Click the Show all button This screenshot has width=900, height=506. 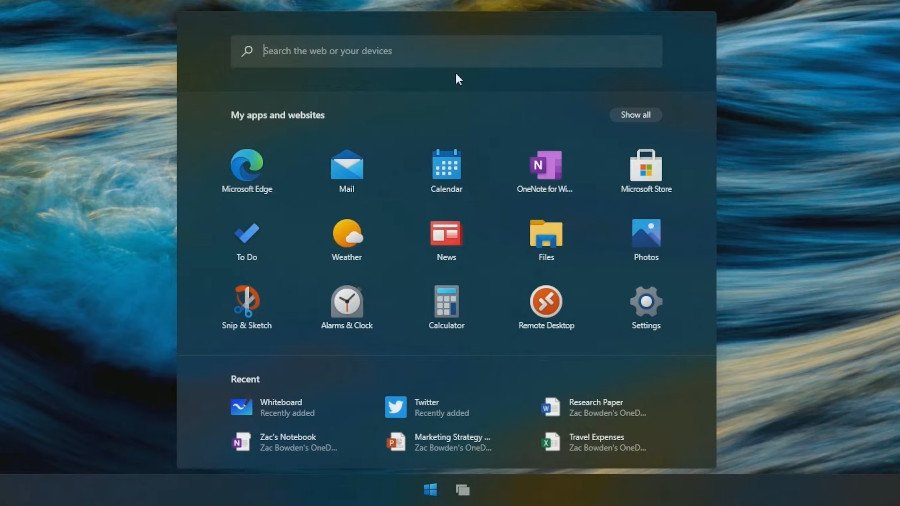[x=635, y=115]
